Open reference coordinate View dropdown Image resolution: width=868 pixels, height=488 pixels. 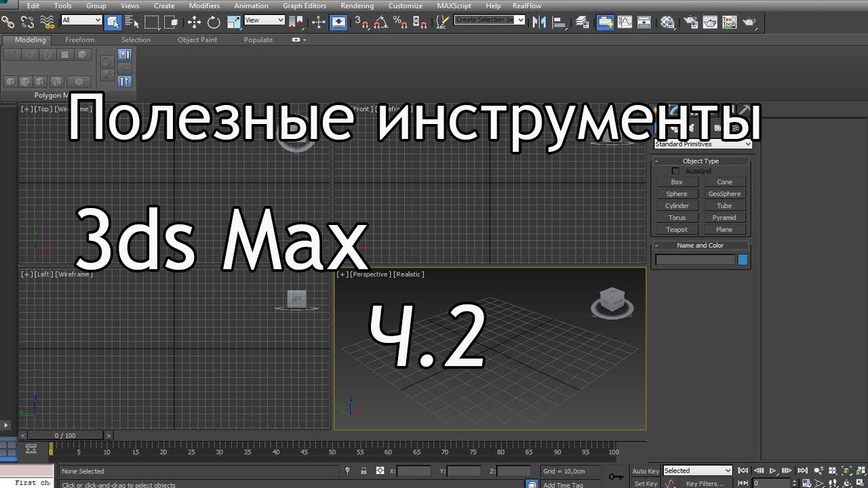point(264,20)
